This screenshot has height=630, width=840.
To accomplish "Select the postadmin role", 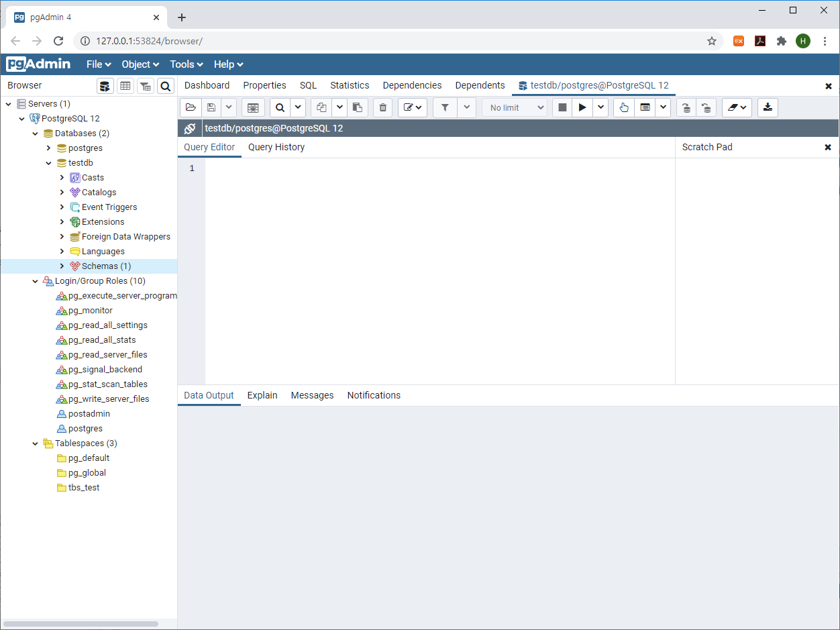I will tap(89, 414).
